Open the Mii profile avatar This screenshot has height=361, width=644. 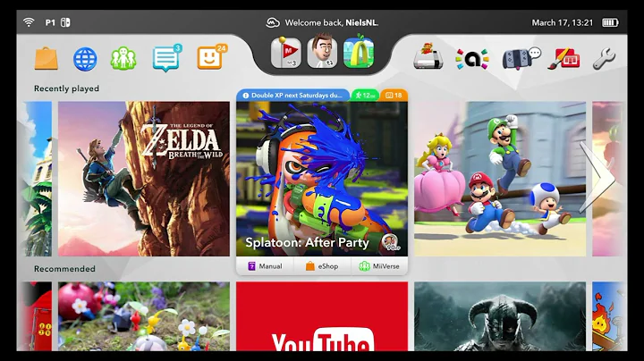[322, 52]
